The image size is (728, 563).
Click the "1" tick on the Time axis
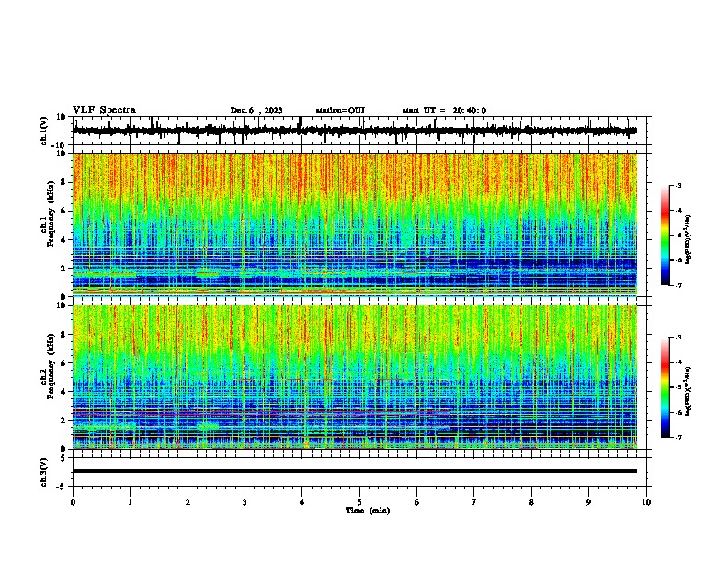click(130, 502)
